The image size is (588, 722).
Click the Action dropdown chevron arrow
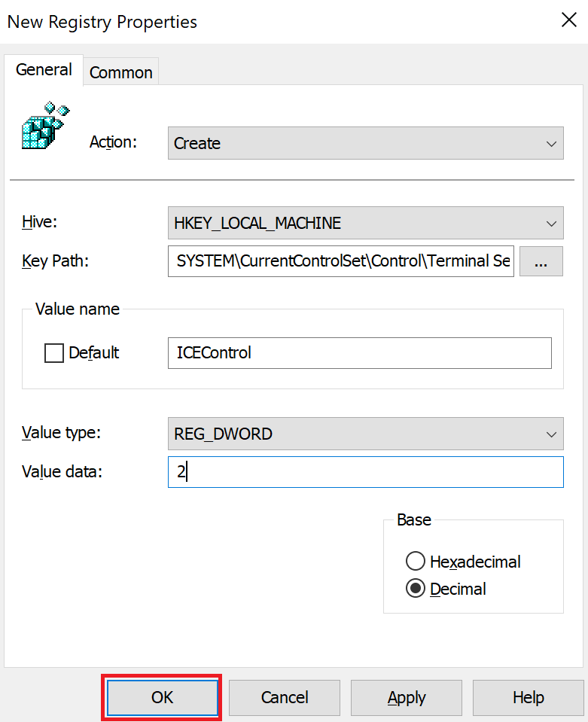551,144
